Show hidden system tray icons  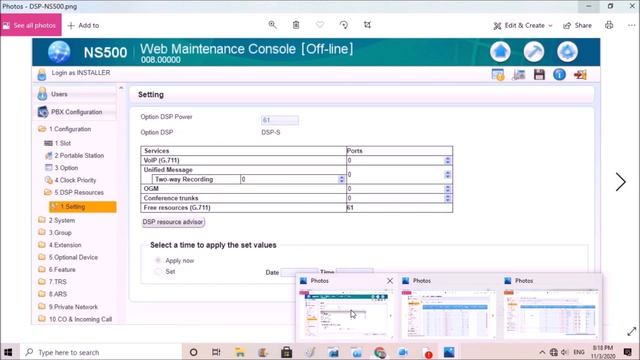(x=542, y=352)
